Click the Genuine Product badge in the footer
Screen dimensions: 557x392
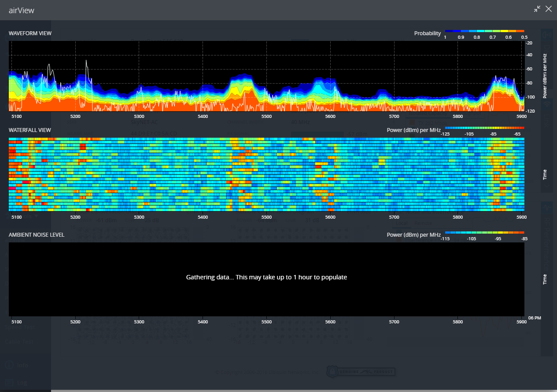tap(361, 372)
